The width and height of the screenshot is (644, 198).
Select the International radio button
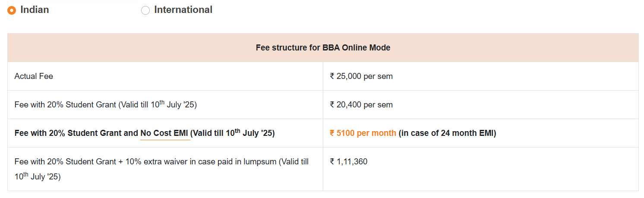[145, 10]
